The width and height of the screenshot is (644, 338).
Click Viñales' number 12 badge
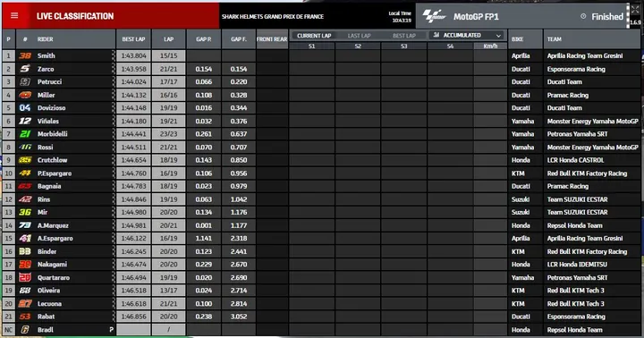25,121
